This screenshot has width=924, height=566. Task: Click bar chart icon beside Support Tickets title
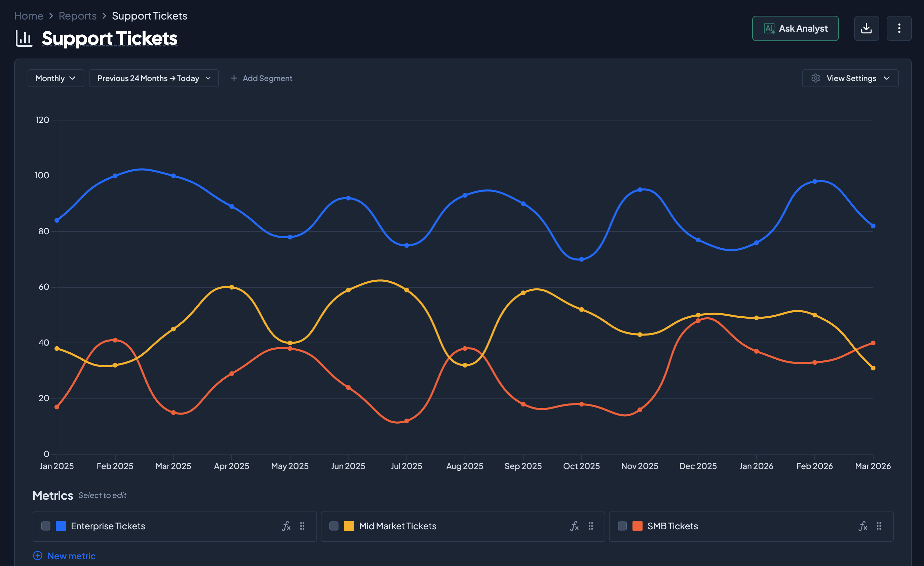[x=24, y=39]
